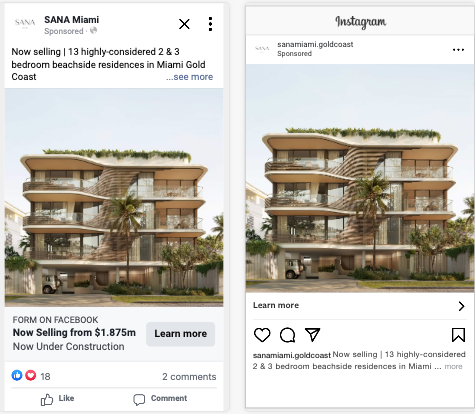Click the Instagram ad building image

(x=360, y=178)
